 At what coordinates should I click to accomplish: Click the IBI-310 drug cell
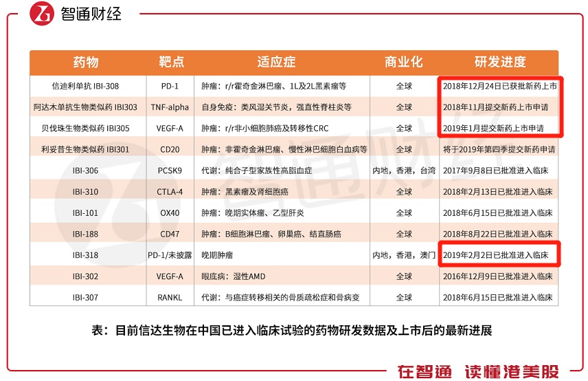click(x=85, y=192)
